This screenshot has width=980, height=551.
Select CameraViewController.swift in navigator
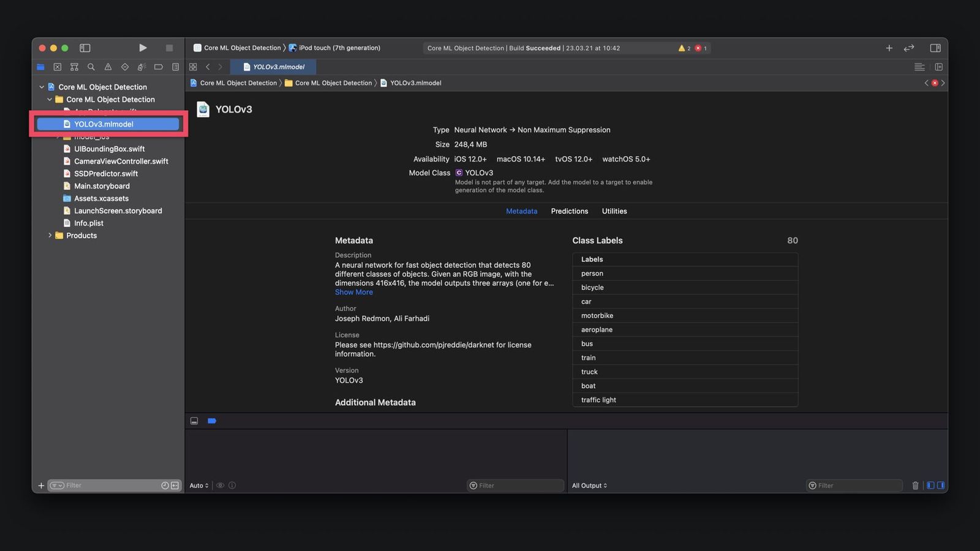[x=121, y=161]
